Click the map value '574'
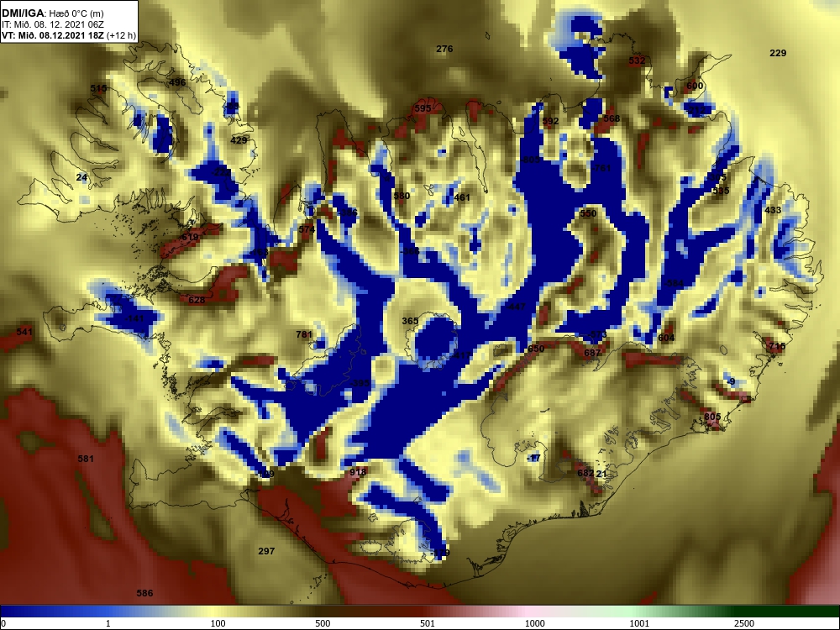The width and height of the screenshot is (840, 630). coord(307,229)
